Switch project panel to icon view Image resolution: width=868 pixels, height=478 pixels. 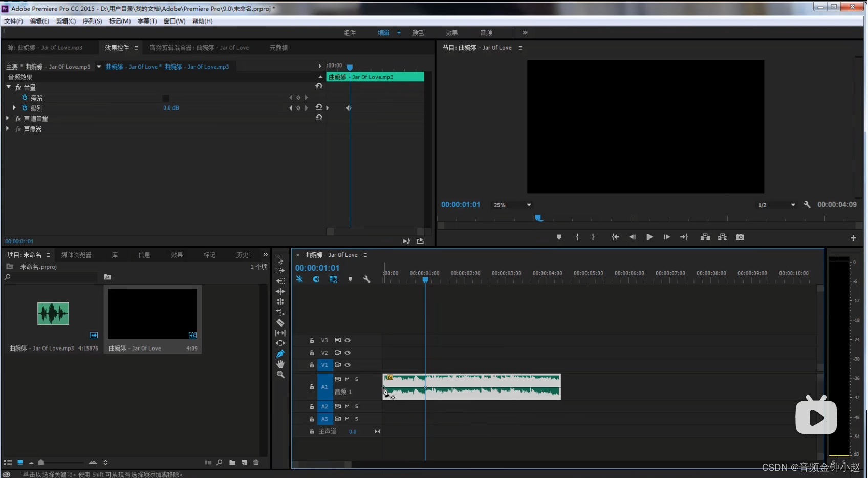pos(20,462)
